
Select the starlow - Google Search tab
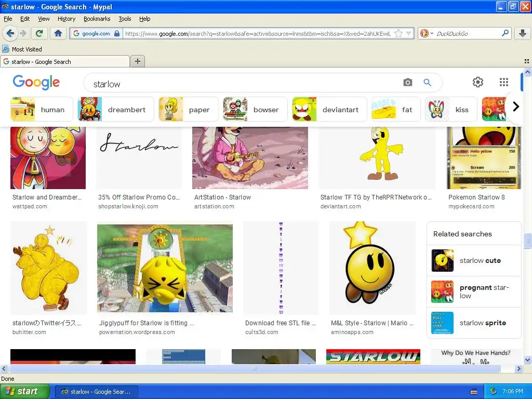click(65, 61)
